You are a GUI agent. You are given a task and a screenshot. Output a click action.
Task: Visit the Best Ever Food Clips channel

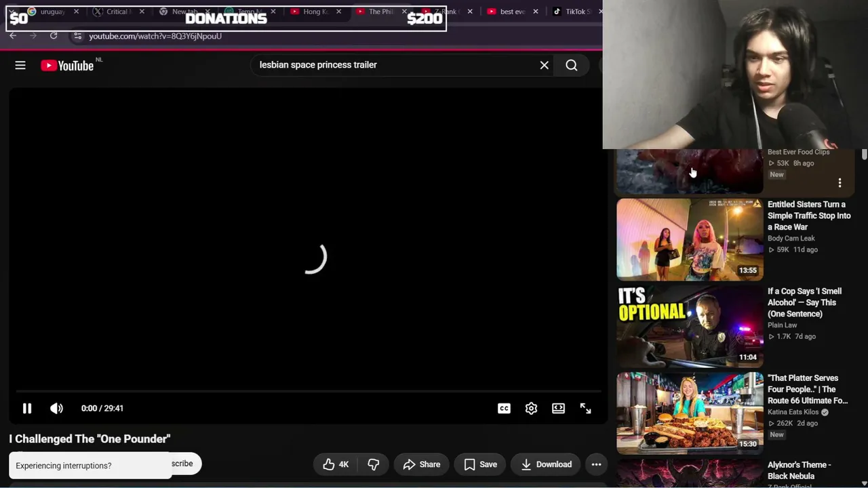[x=798, y=152]
